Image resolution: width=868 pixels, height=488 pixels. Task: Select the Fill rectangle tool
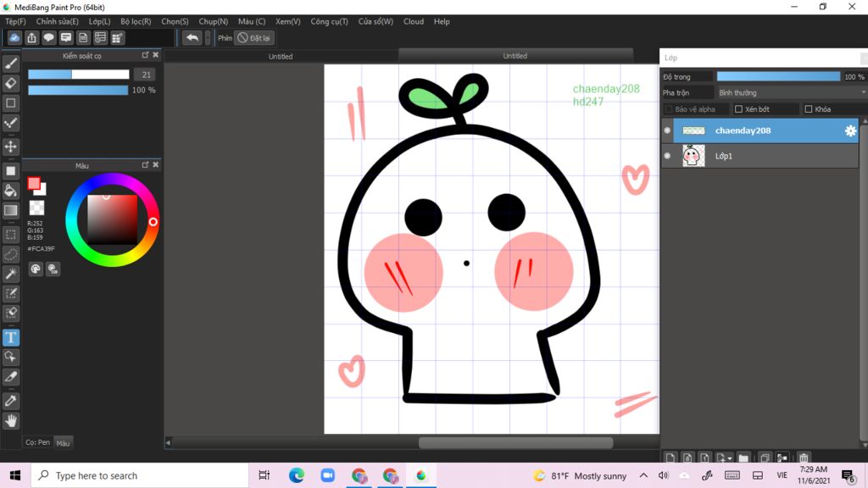pos(10,171)
